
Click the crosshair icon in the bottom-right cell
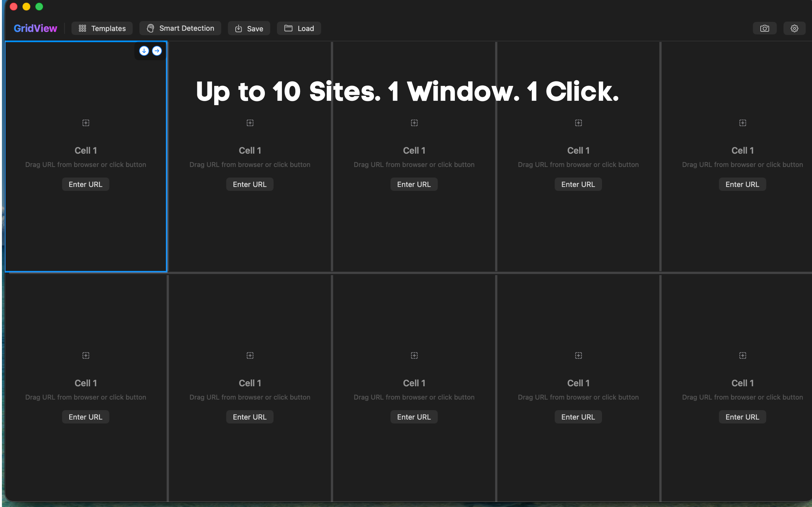tap(742, 356)
